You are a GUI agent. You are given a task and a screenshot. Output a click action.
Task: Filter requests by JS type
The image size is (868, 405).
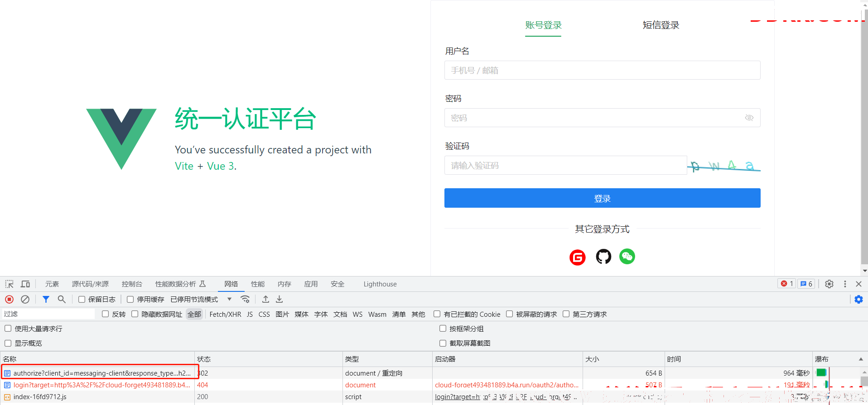pyautogui.click(x=250, y=314)
